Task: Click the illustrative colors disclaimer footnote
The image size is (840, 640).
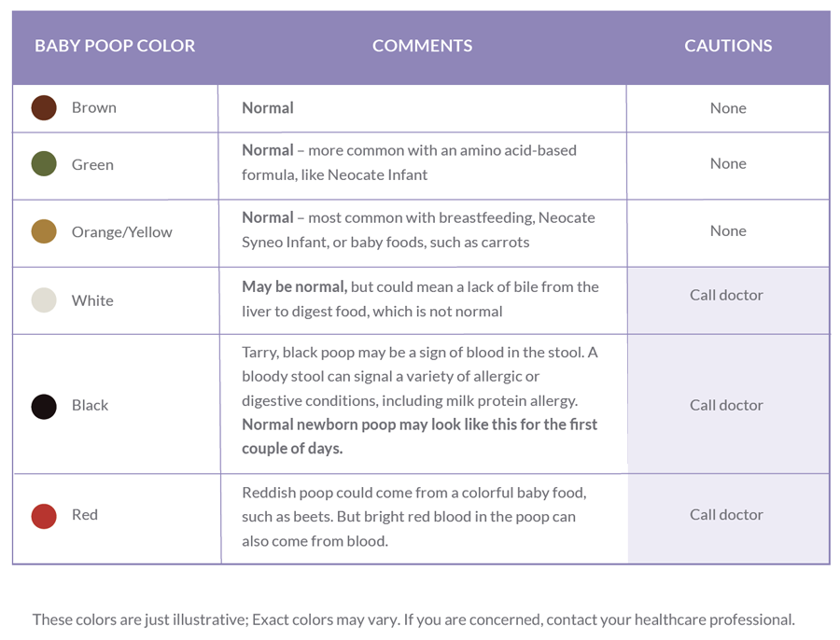Action: tap(413, 619)
